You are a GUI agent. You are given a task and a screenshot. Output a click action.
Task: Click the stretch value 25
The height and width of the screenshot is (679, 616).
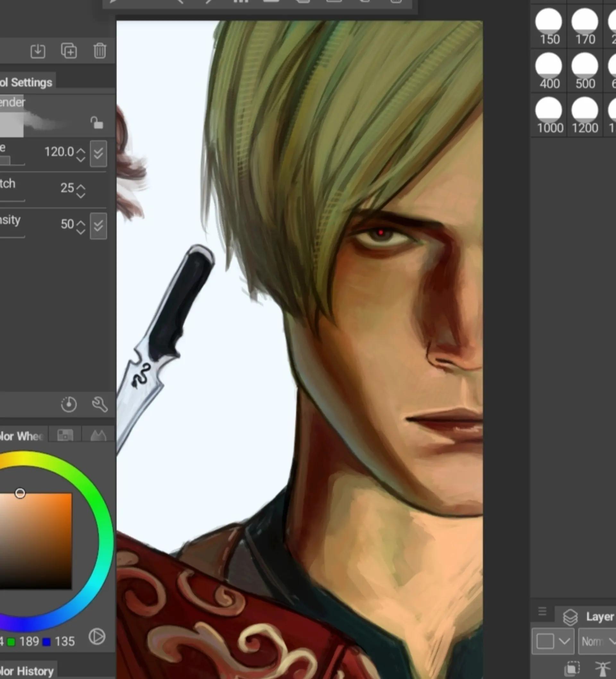pos(67,188)
